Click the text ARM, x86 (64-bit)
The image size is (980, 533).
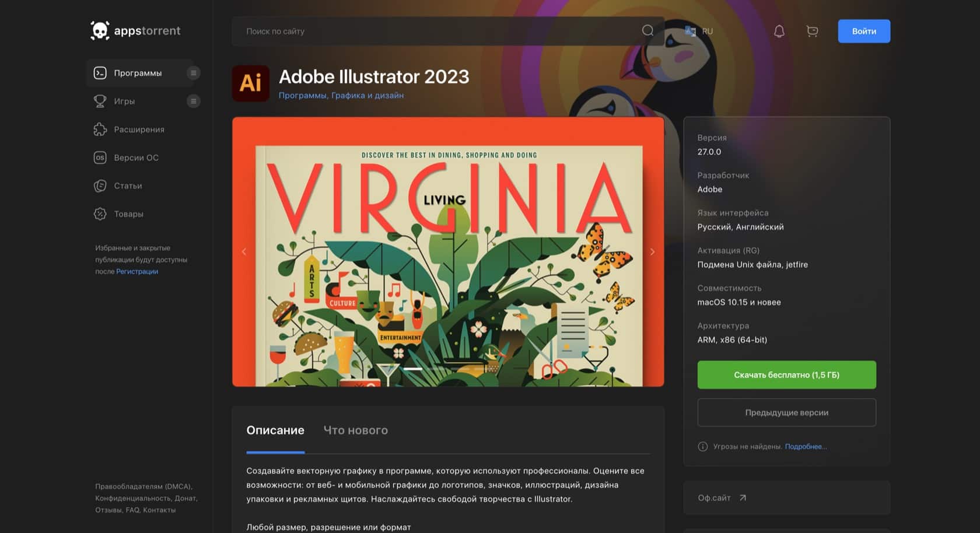[x=732, y=339]
